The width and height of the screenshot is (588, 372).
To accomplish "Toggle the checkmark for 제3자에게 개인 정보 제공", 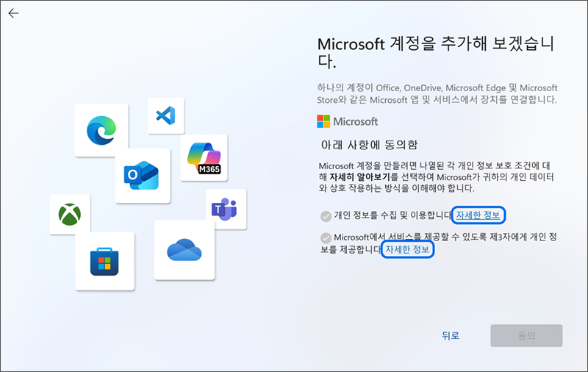I will pos(326,237).
